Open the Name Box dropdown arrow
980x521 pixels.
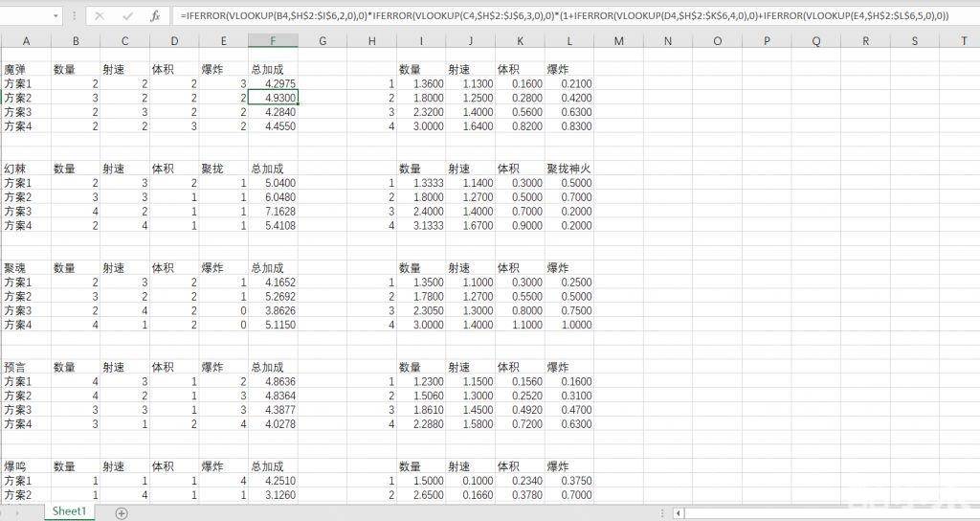[x=56, y=16]
